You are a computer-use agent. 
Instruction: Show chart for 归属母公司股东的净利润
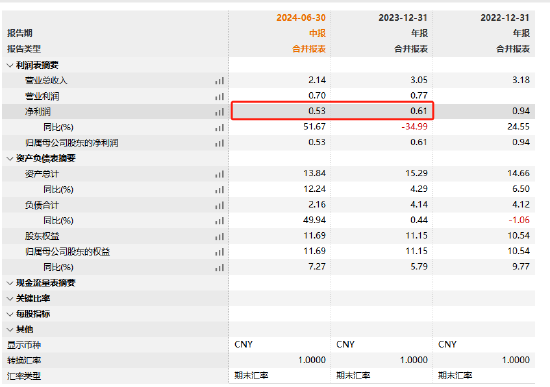click(220, 143)
